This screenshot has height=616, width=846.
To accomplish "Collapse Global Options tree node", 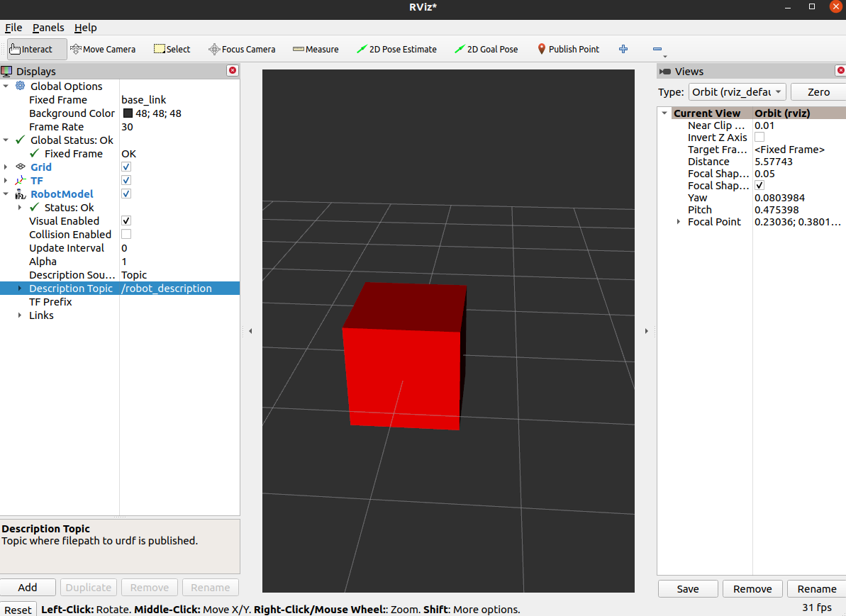I will click(6, 86).
